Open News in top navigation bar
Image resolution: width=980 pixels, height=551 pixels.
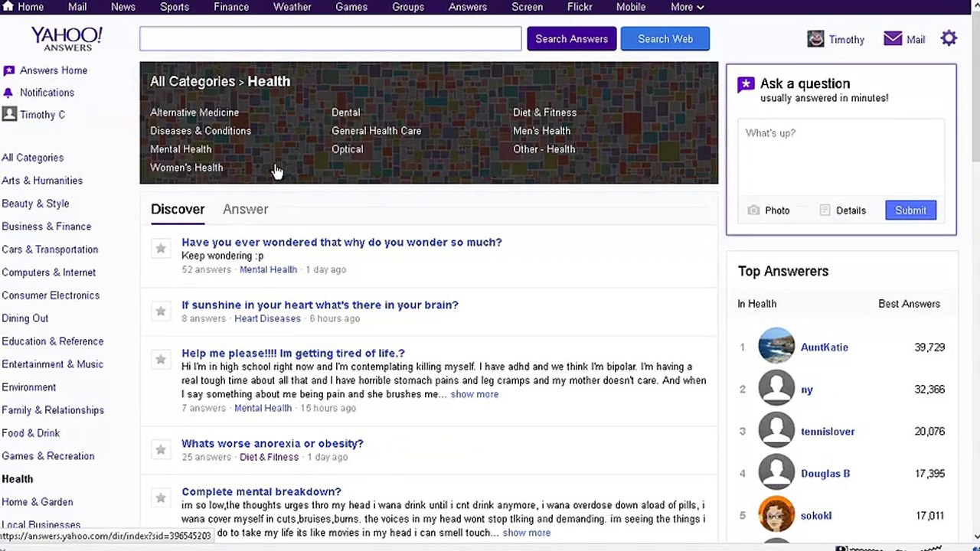(x=123, y=7)
